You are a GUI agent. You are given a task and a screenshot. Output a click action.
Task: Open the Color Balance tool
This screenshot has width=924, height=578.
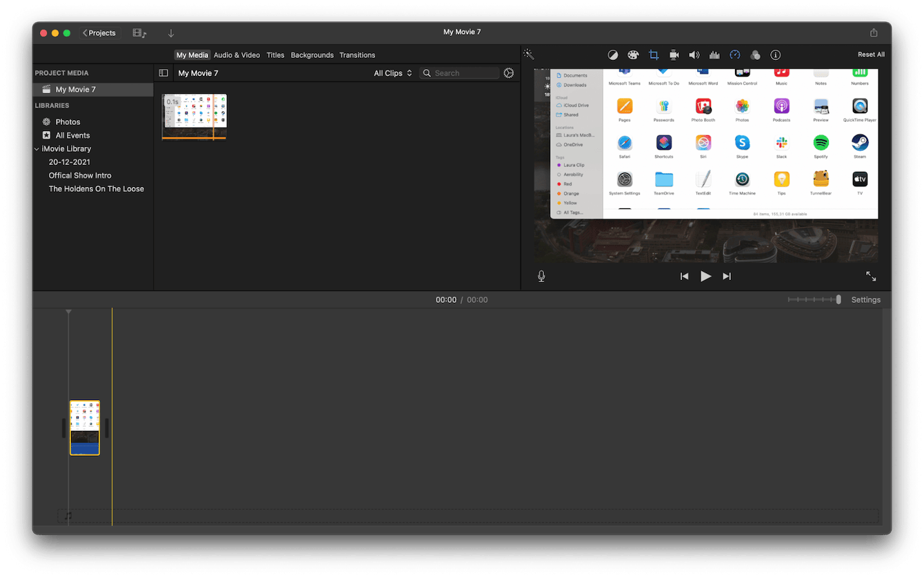613,54
